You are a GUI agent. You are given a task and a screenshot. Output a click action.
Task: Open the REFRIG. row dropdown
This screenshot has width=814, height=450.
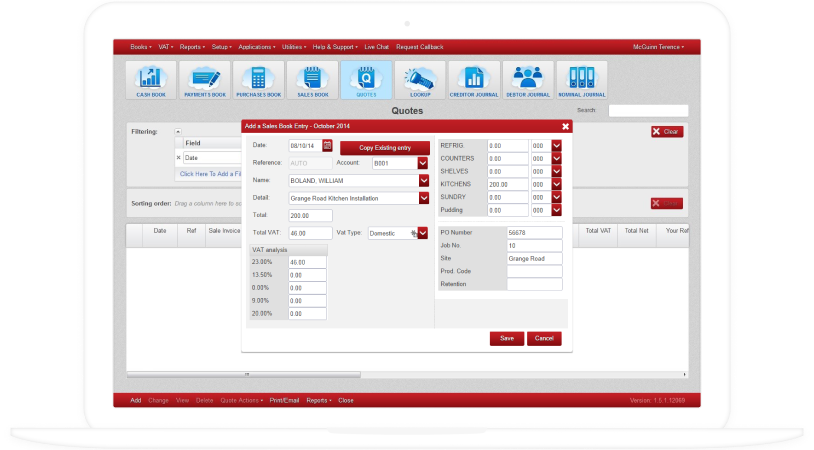point(557,146)
